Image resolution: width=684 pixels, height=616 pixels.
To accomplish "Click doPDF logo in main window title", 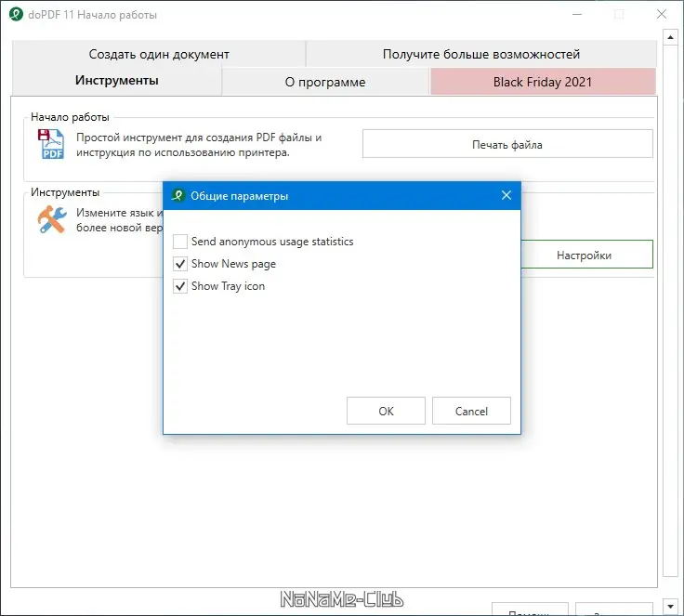I will [x=16, y=14].
